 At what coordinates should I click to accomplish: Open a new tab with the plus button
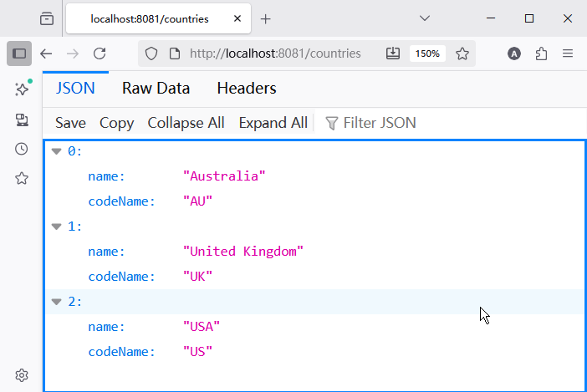265,19
